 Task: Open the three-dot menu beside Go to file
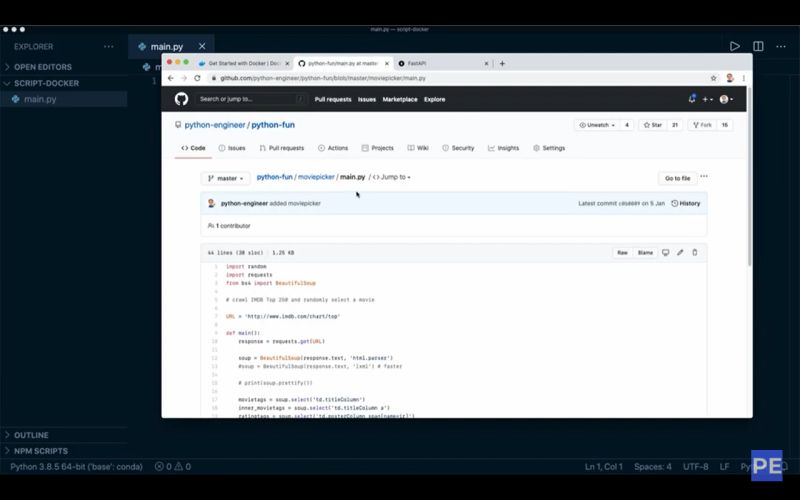click(x=704, y=177)
